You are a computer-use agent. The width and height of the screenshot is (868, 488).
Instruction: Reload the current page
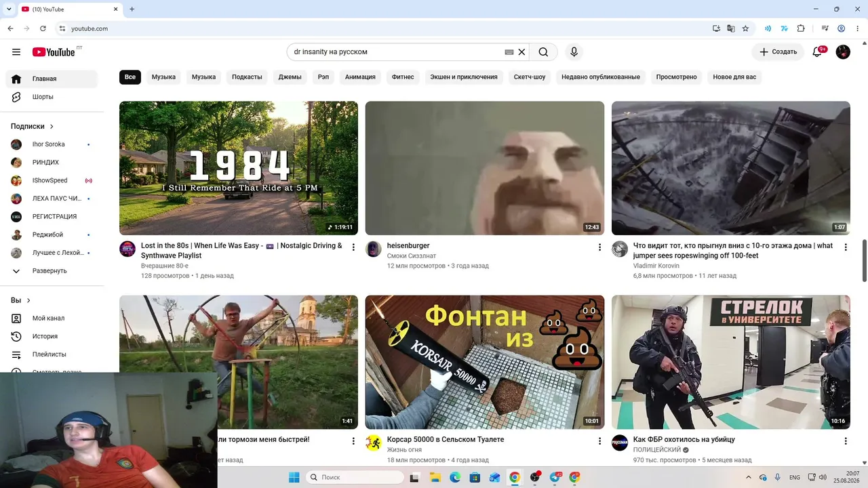tap(43, 28)
